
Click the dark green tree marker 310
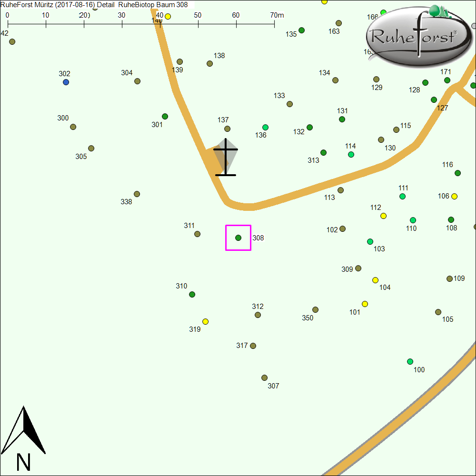point(192,295)
